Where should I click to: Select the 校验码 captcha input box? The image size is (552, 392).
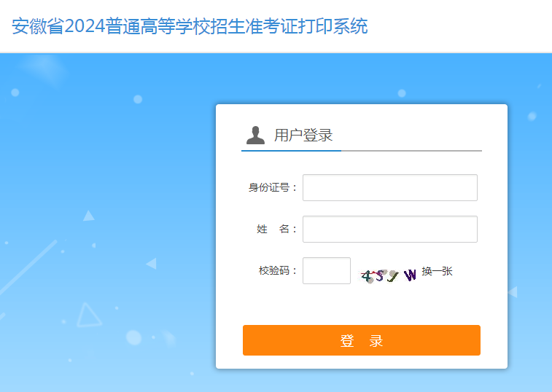click(x=327, y=270)
